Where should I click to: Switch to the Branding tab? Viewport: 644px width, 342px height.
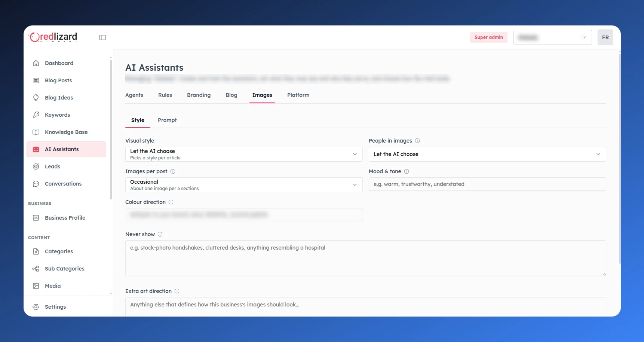pos(199,95)
